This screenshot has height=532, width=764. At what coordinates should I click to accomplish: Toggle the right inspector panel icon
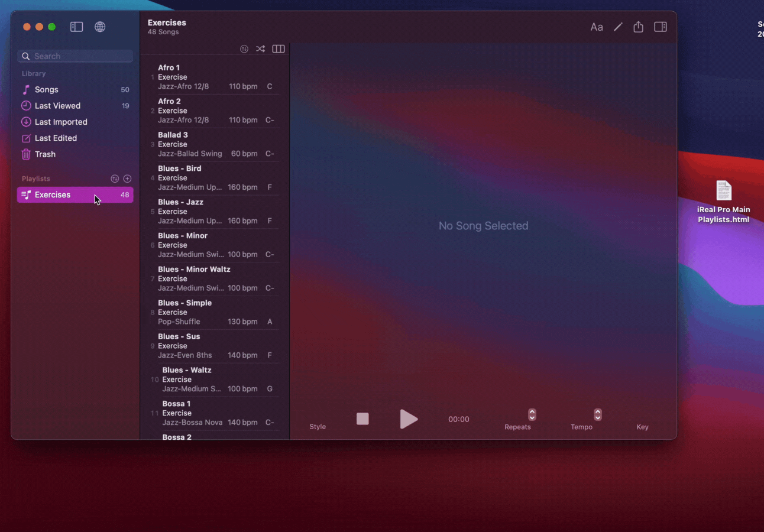pyautogui.click(x=661, y=27)
